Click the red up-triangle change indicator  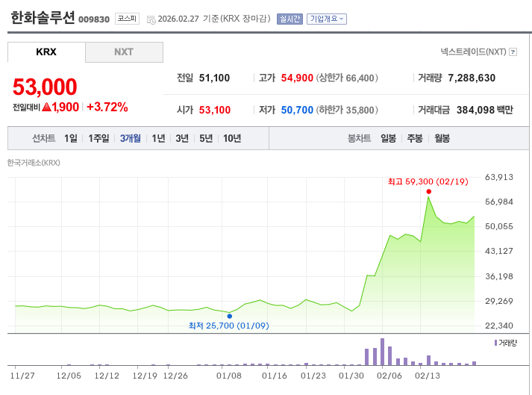click(x=46, y=107)
